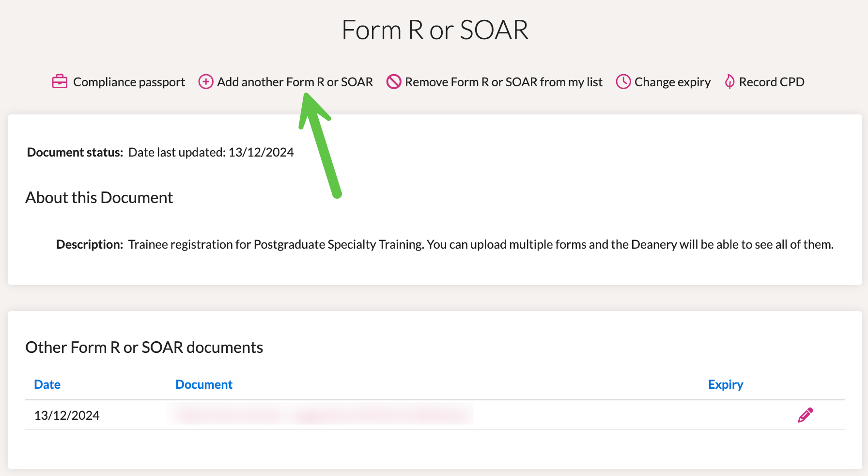
Task: Select Add another Form R or SOAR
Action: 295,82
